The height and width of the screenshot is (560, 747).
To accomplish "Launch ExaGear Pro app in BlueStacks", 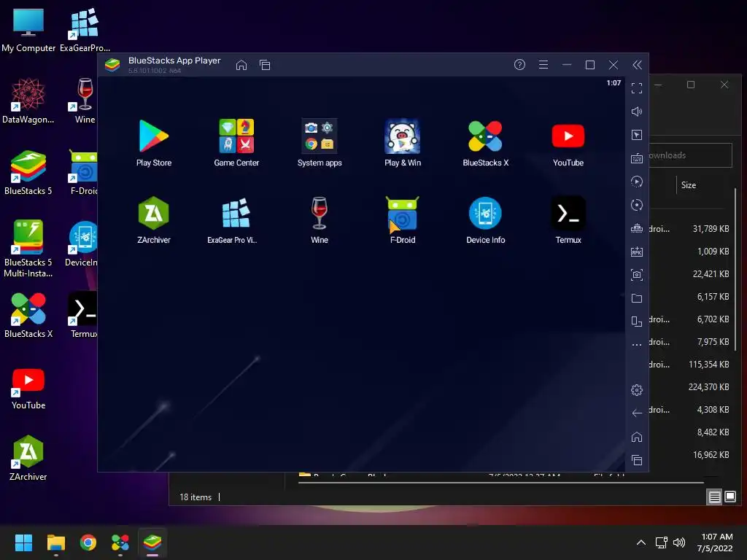I will tap(233, 220).
